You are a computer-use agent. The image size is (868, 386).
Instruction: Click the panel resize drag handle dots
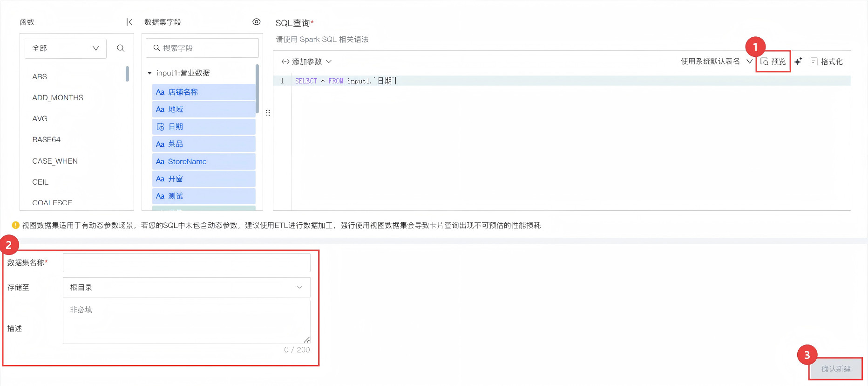click(x=268, y=113)
